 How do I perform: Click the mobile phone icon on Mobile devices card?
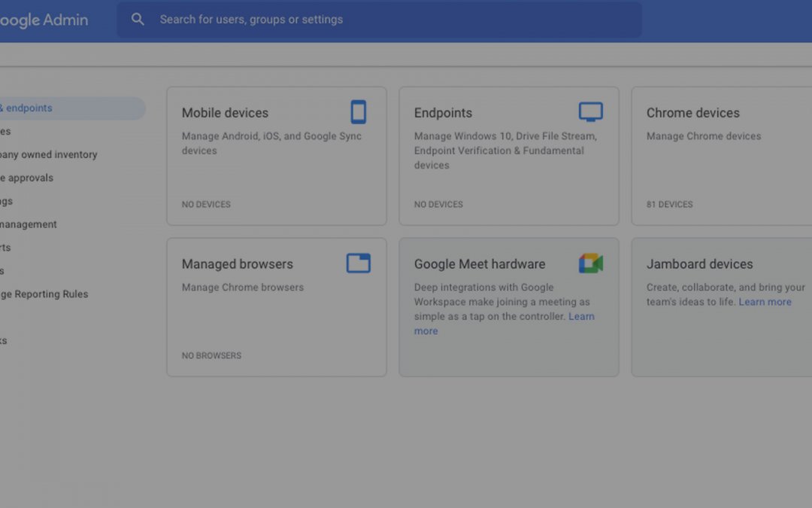359,111
